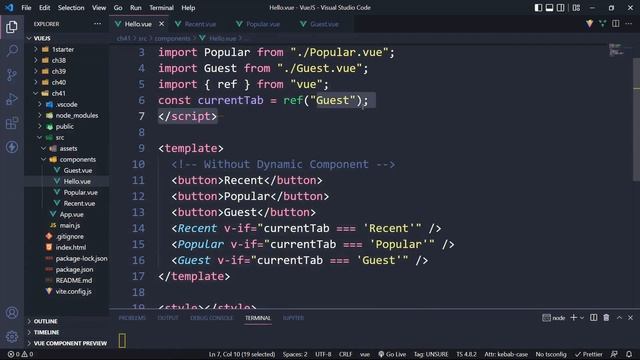Switch to PROBLEMS panel tab

pos(132,318)
